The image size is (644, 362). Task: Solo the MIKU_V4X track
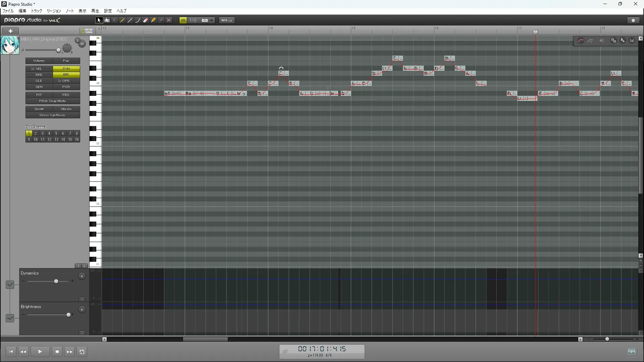pos(77,41)
